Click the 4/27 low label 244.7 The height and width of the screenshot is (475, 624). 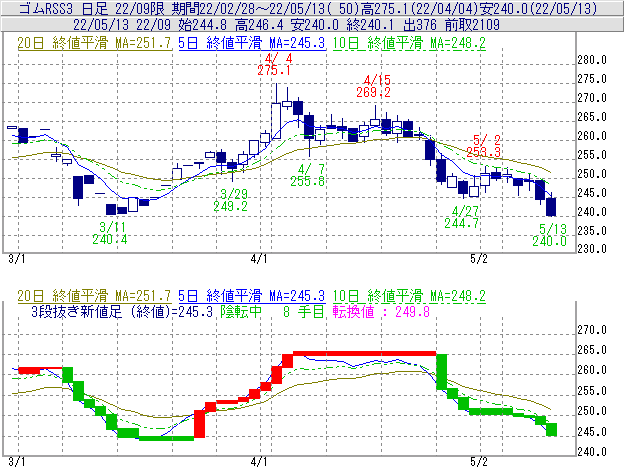462,224
